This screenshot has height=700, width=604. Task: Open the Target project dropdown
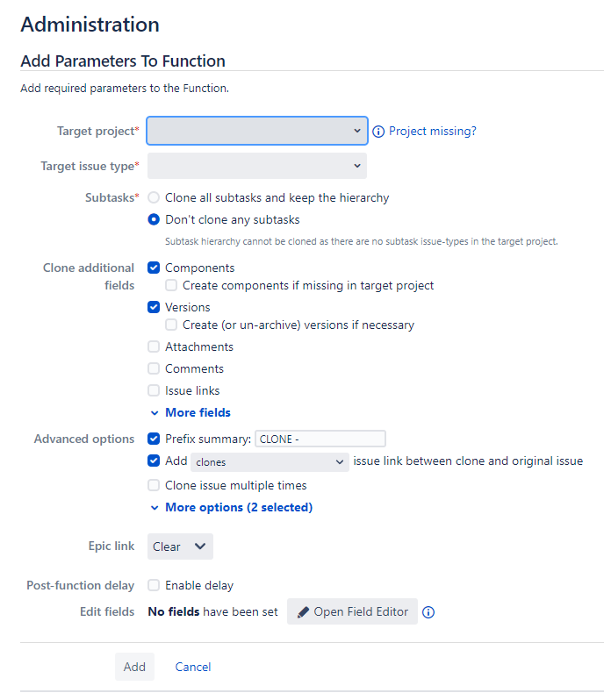pyautogui.click(x=256, y=131)
